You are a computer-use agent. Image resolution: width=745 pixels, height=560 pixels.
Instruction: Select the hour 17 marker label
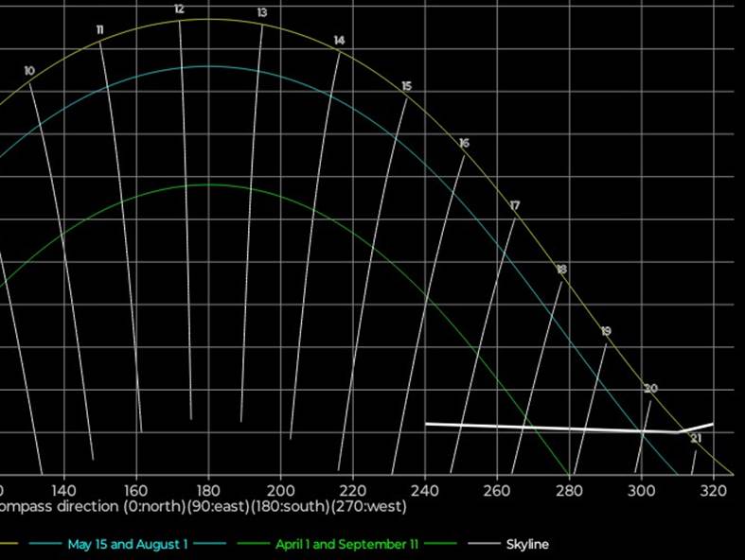(514, 205)
